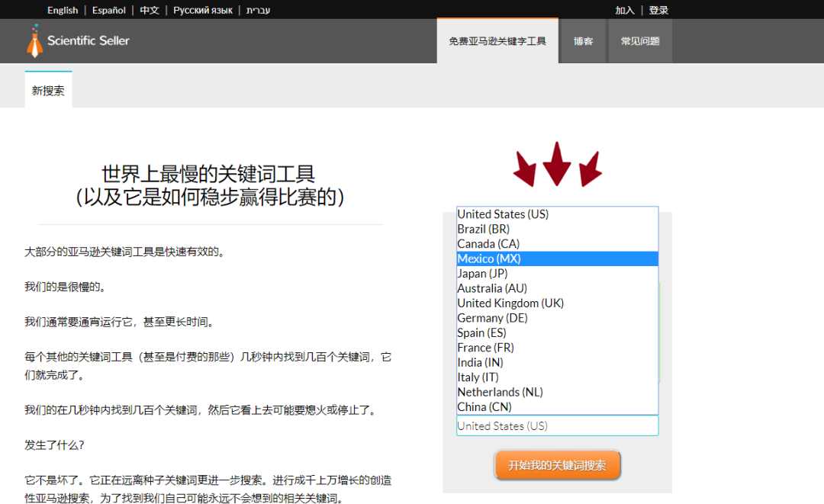Click the middle red down arrow
824x504 pixels.
tap(557, 162)
